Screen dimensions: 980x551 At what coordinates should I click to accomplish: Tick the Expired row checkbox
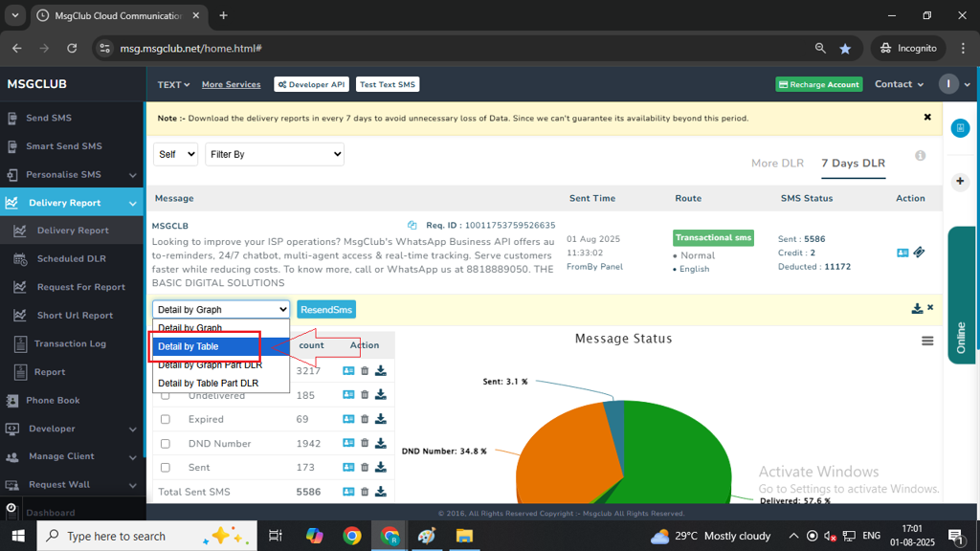pos(165,419)
